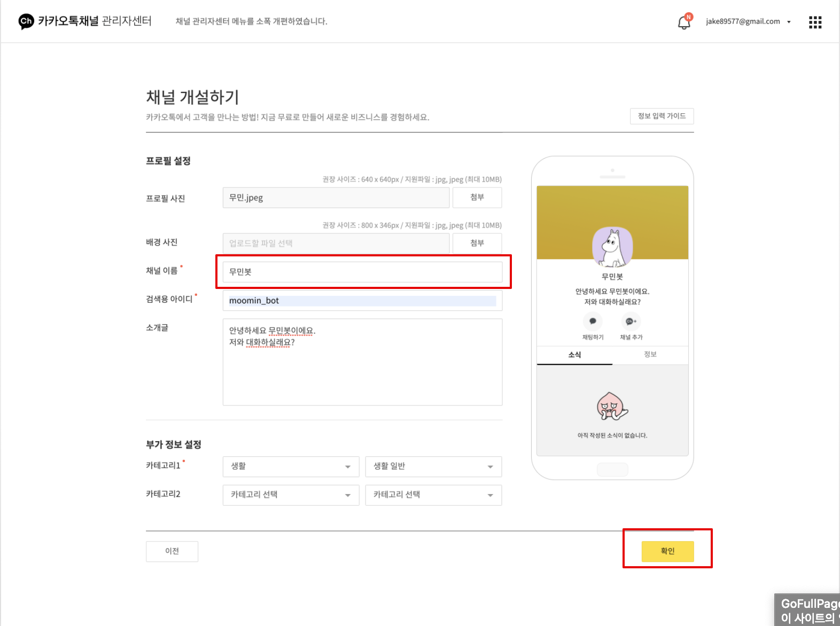Open the notification bell icon
This screenshot has width=840, height=626.
point(684,22)
